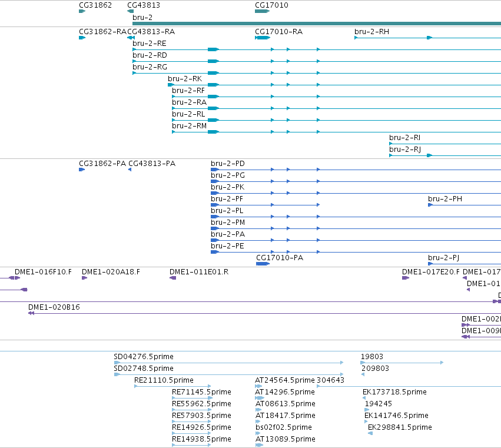Click the 19803 feature label
The image size is (501, 448).
click(x=372, y=357)
